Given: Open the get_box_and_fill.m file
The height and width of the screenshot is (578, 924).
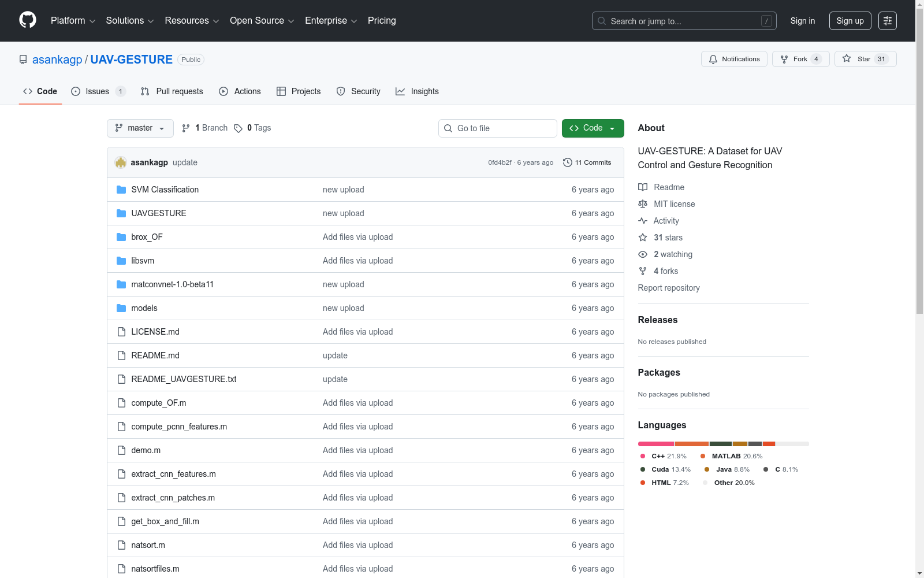Looking at the screenshot, I should 165,521.
